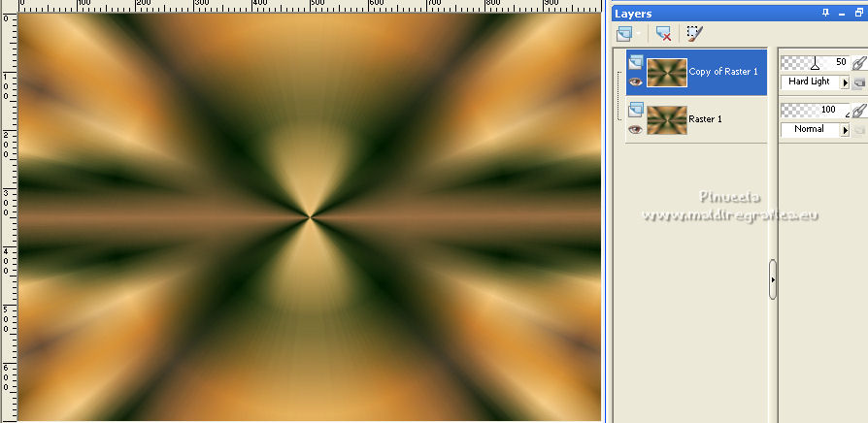Click the Raster 1 layer name
This screenshot has height=423, width=868.
[705, 119]
